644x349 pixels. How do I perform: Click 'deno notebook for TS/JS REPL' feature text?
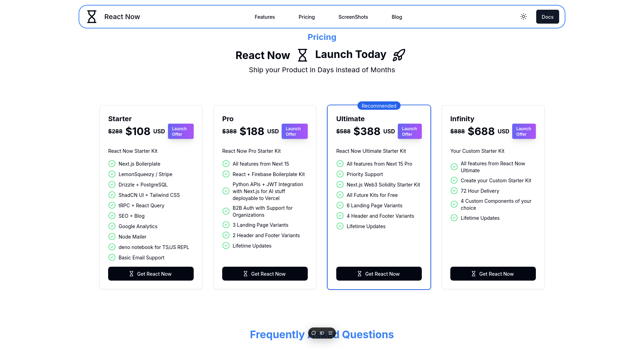click(154, 247)
